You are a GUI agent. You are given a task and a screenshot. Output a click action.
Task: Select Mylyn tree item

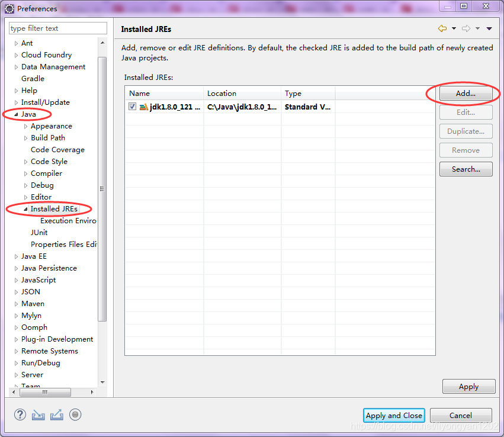point(31,316)
